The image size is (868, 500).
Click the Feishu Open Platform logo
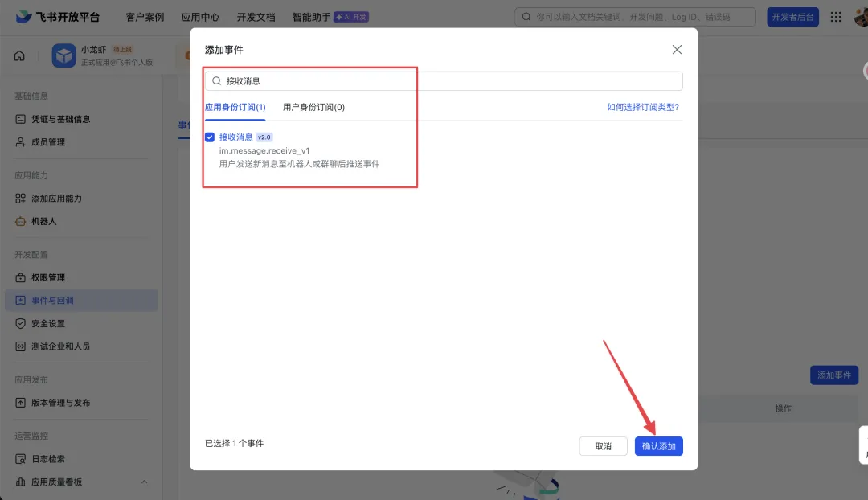pyautogui.click(x=58, y=17)
